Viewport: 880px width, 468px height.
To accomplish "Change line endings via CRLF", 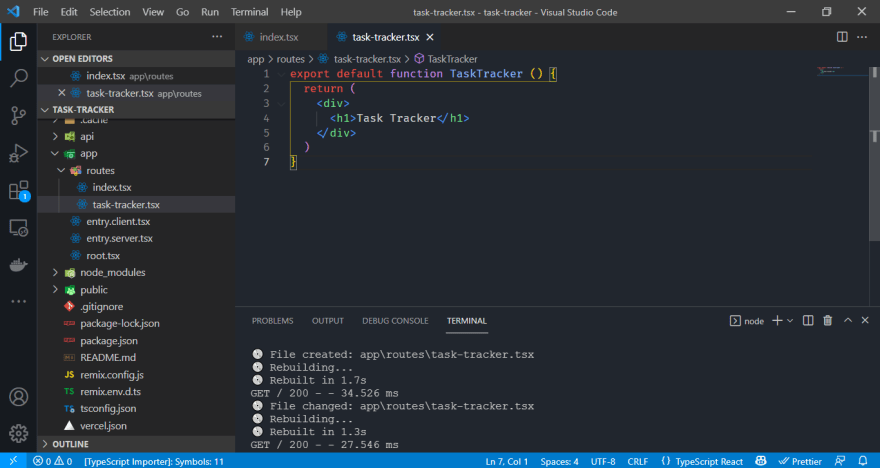I will coord(638,461).
